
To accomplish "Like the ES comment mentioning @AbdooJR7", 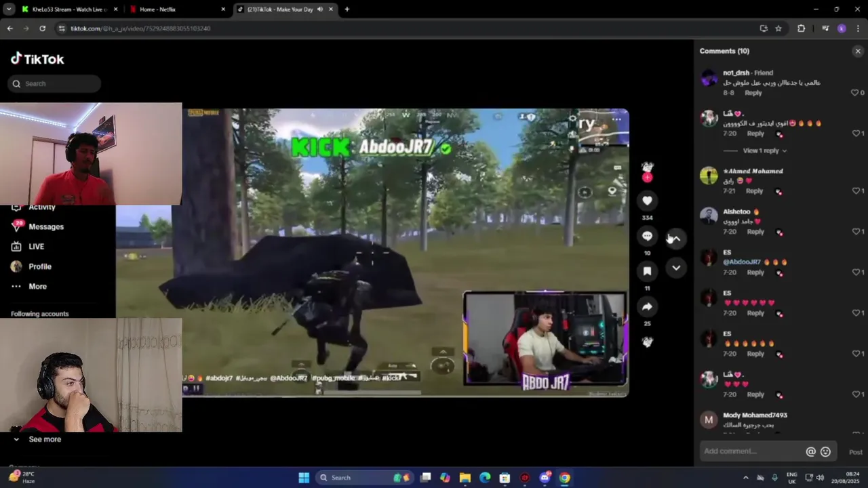I will click(x=856, y=272).
